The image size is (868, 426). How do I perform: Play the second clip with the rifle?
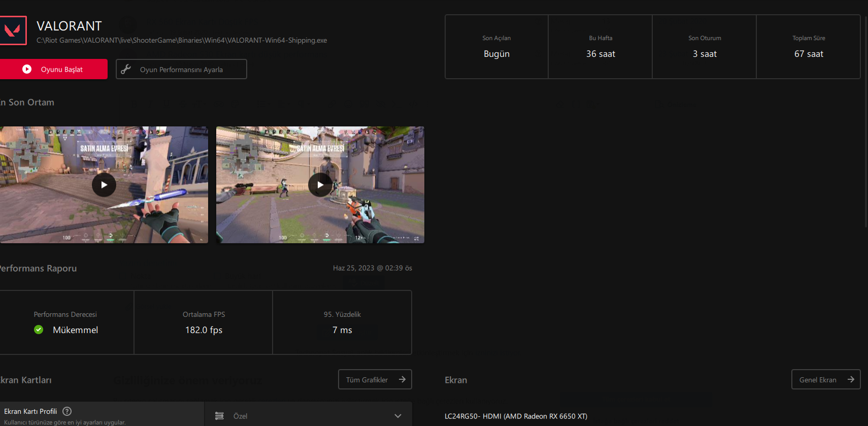coord(320,185)
